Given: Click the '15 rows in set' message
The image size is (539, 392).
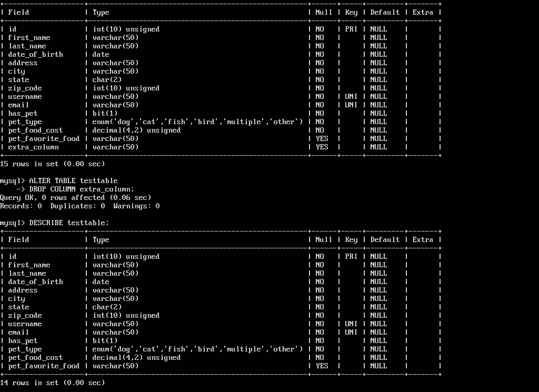Looking at the screenshot, I should [52, 164].
